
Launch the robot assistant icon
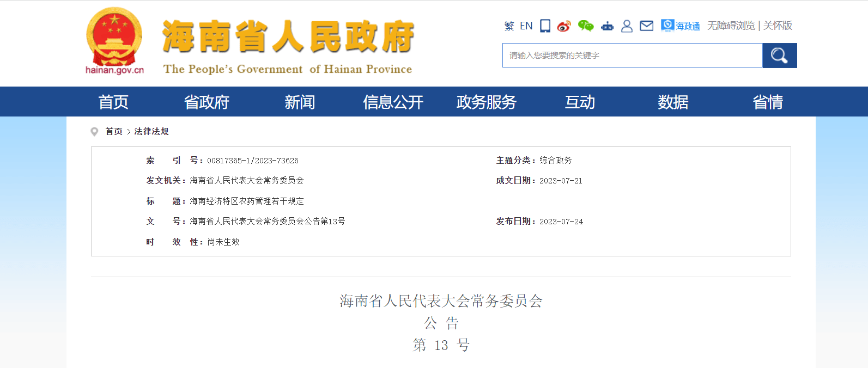pyautogui.click(x=607, y=26)
